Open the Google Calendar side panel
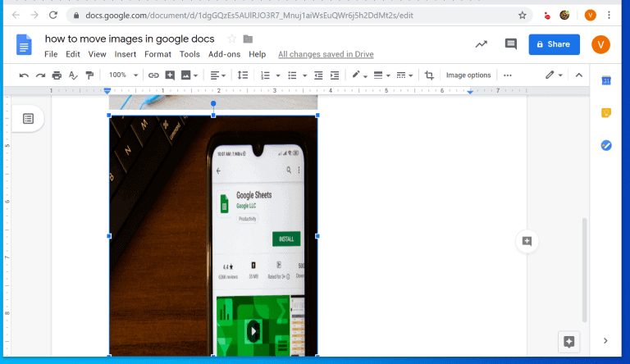Screen dimensions: 630x364 606,81
